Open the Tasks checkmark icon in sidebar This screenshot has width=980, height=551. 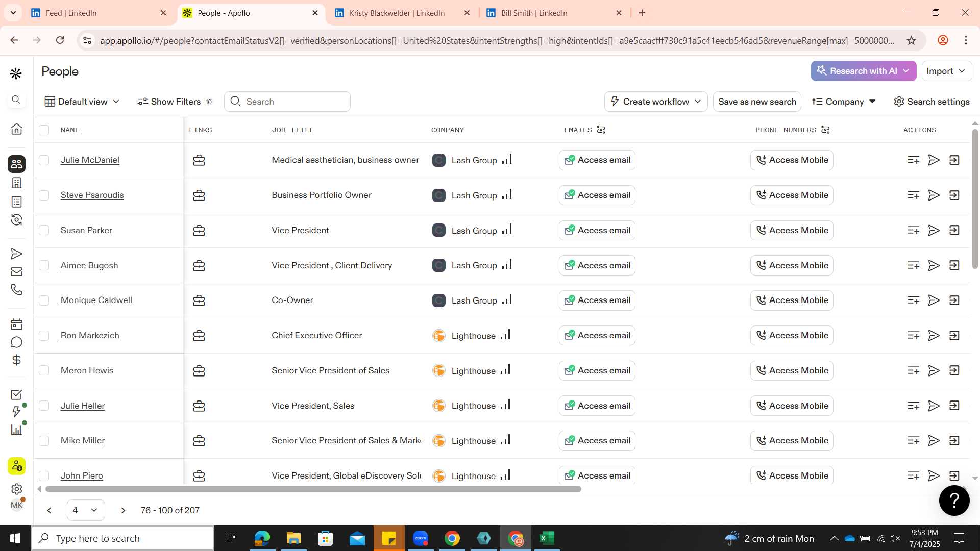(x=16, y=394)
